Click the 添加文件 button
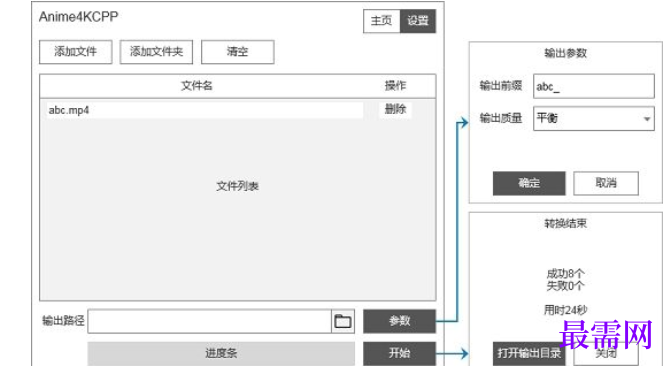The width and height of the screenshot is (671, 366). point(76,52)
